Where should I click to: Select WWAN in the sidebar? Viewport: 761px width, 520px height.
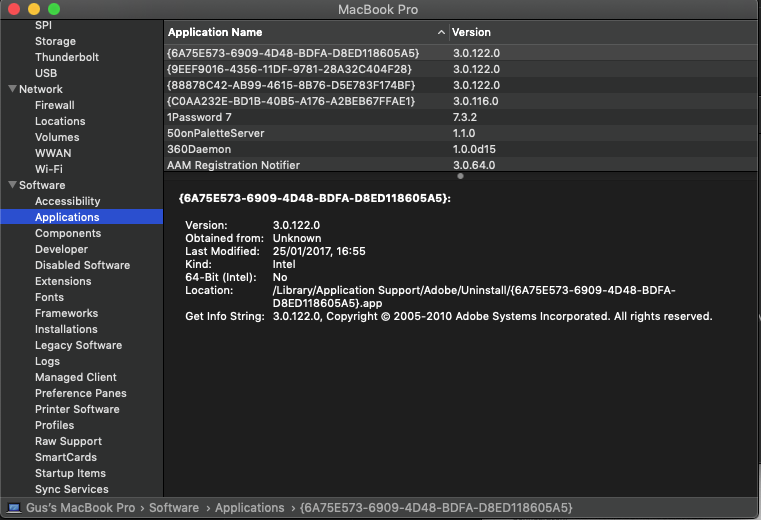53,153
